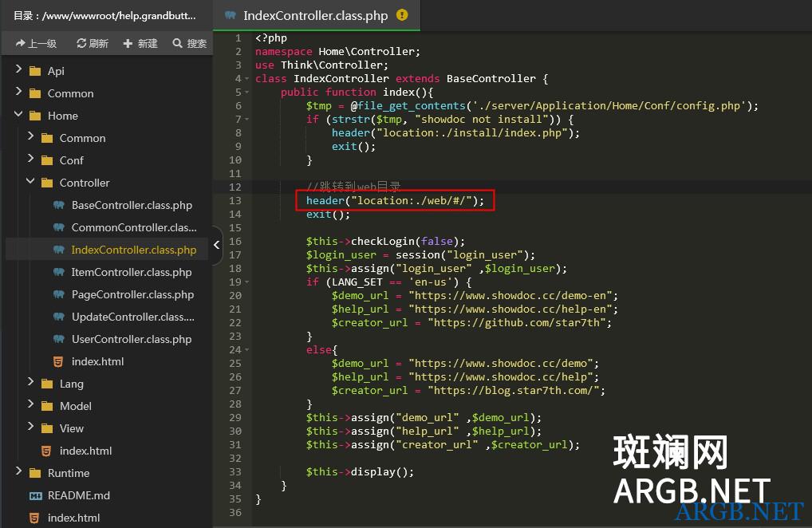
Task: Click the warning icon on the IndexController tab
Action: 402,15
